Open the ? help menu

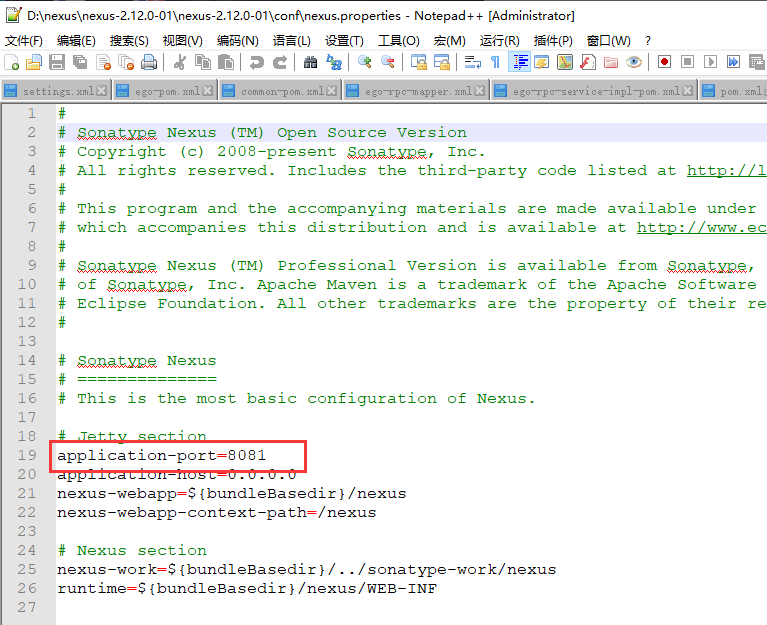tap(648, 41)
